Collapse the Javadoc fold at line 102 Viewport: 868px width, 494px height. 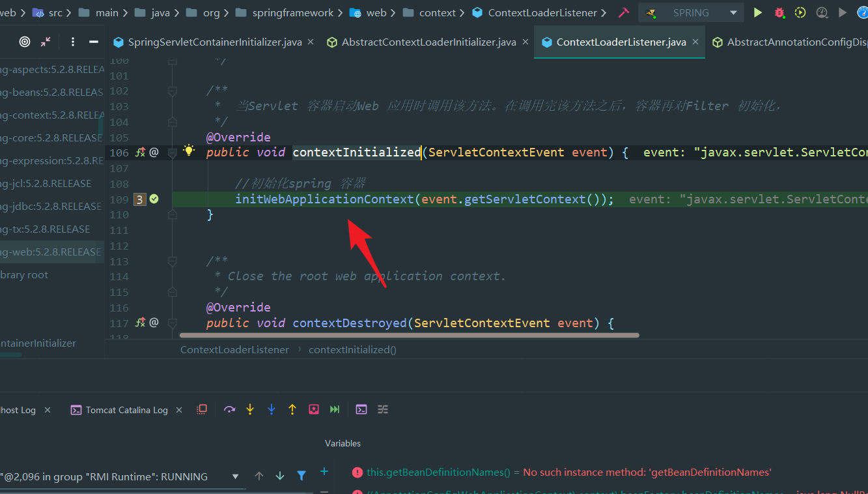coord(173,91)
